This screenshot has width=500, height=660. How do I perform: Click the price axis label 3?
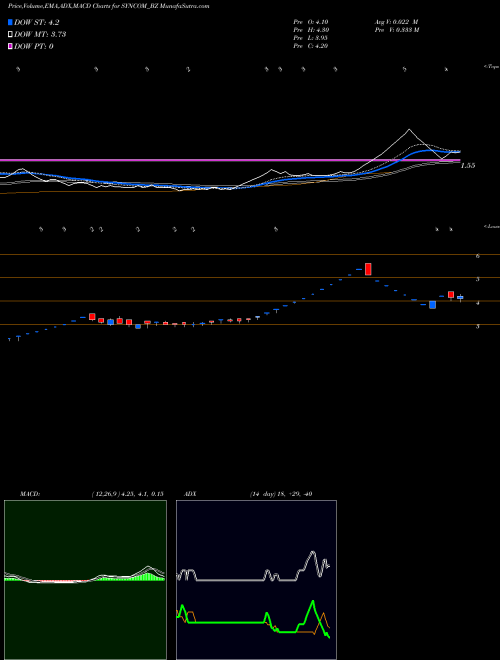[478, 326]
